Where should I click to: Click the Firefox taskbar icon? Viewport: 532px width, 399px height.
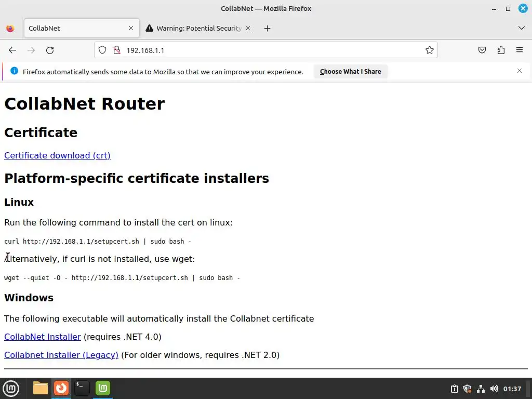61,388
